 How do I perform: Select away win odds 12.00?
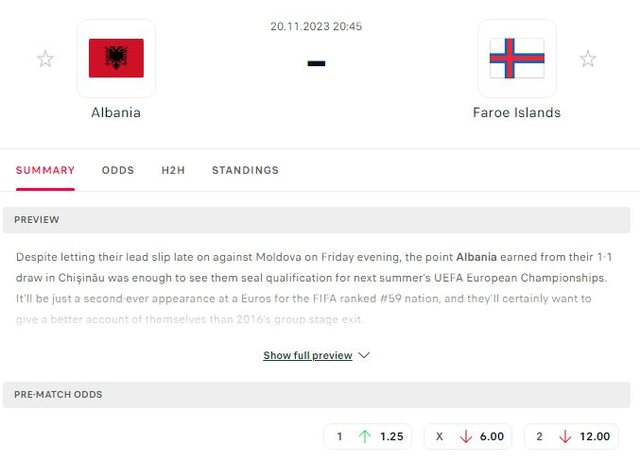(571, 437)
